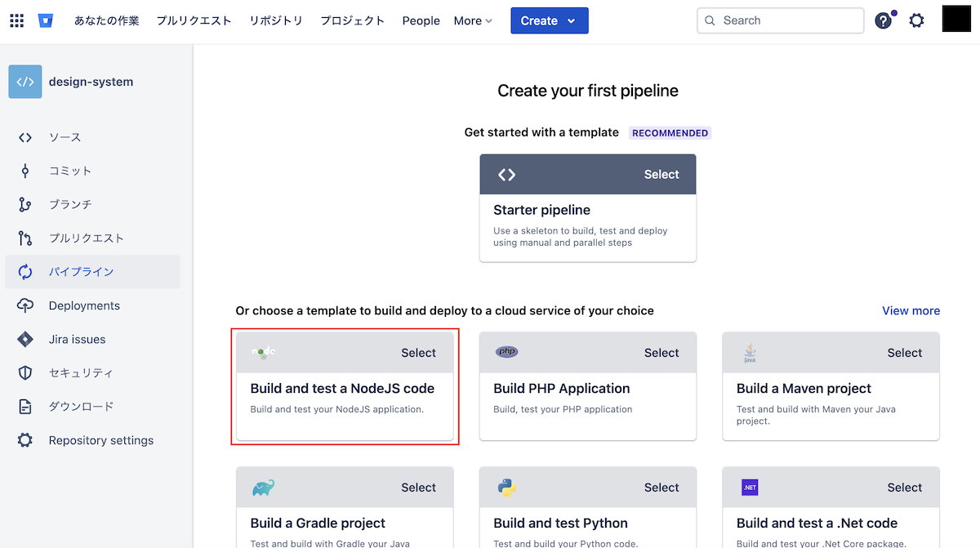Viewport: 980px width, 548px height.
Task: Click the Jira issues diamond icon
Action: (x=25, y=339)
